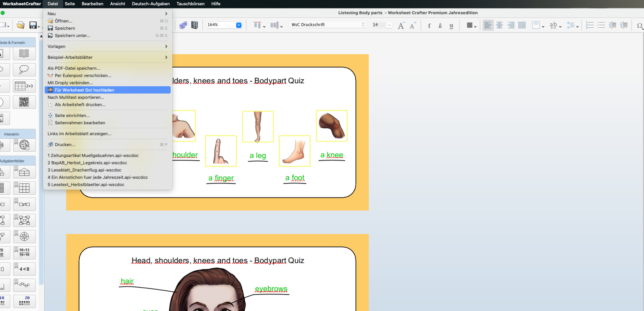
Task: Open the 164% zoom level dropdown
Action: click(239, 25)
